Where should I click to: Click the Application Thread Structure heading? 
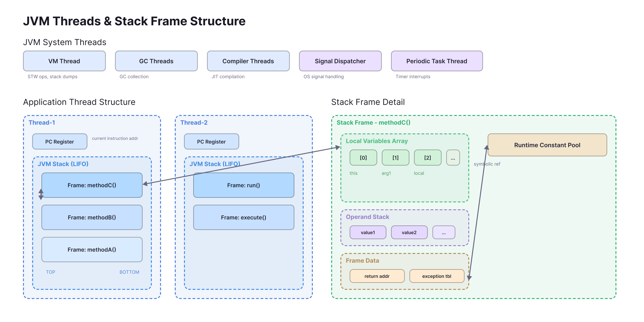click(79, 102)
